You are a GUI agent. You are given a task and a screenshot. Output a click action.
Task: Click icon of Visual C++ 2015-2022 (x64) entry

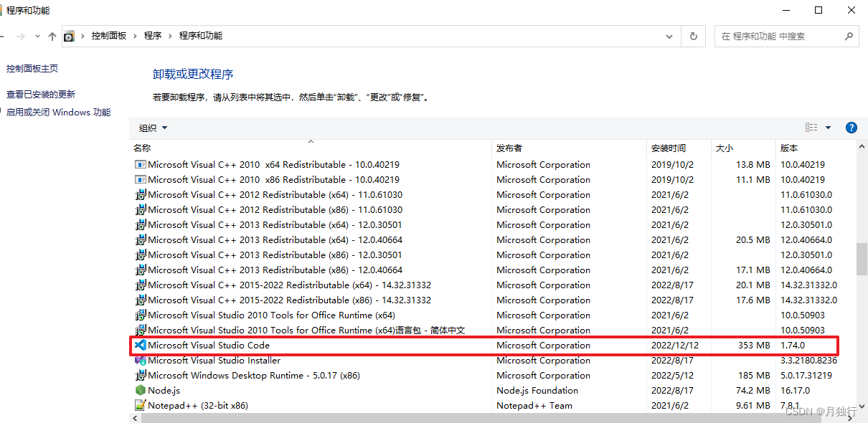[140, 285]
